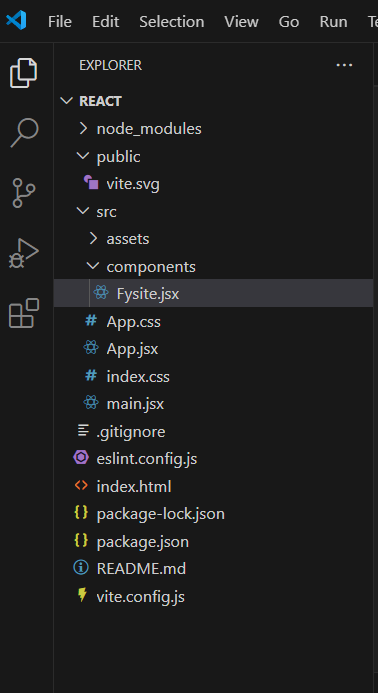The height and width of the screenshot is (693, 378).
Task: Click the HTML brackets icon beside index.html
Action: [81, 486]
